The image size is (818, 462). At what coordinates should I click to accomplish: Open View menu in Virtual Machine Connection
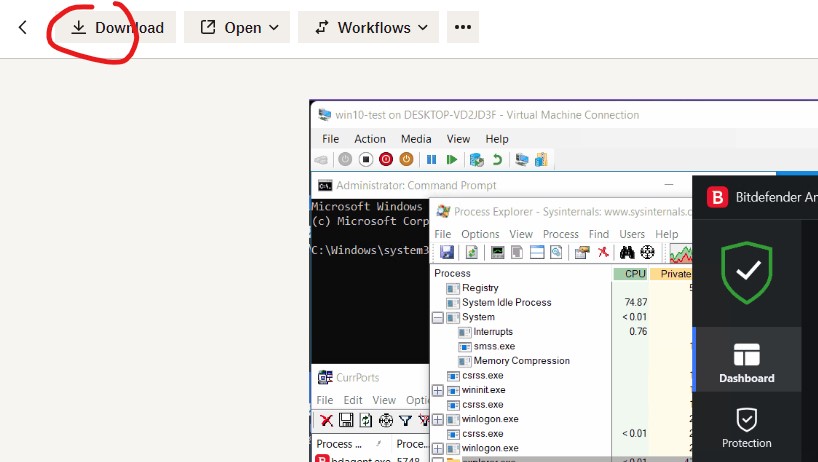coord(458,139)
